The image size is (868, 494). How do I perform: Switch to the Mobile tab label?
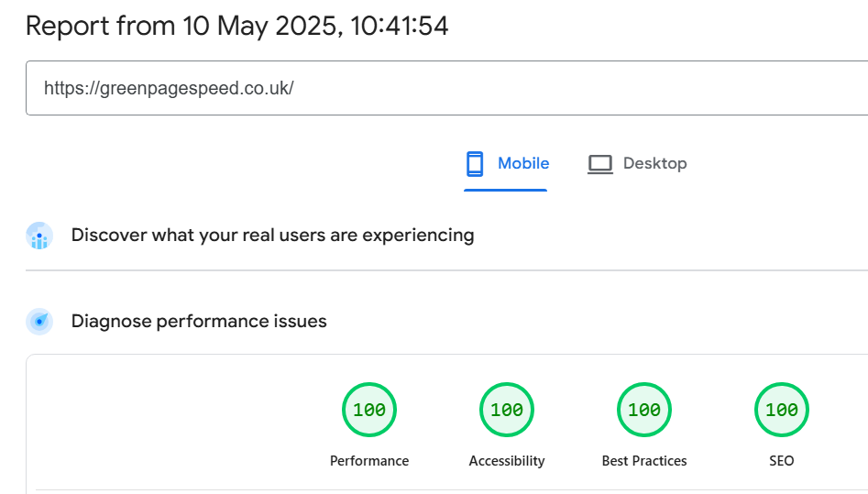[x=523, y=163]
